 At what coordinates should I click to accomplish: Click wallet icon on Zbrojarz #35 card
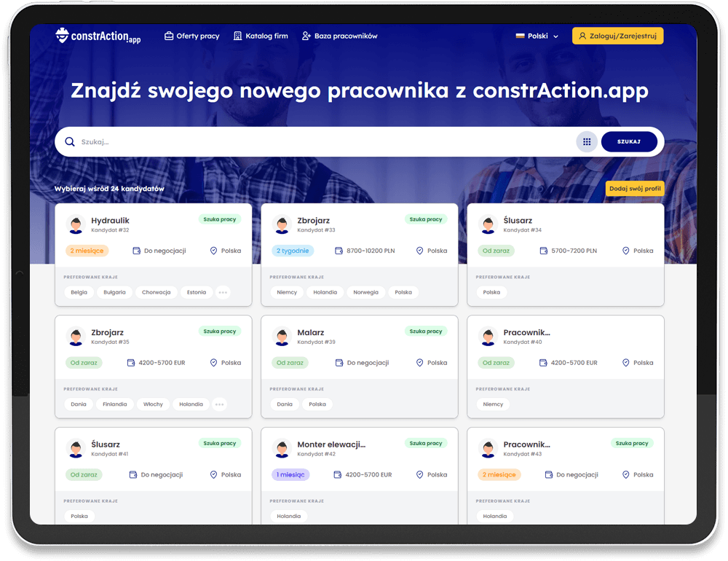coord(131,363)
